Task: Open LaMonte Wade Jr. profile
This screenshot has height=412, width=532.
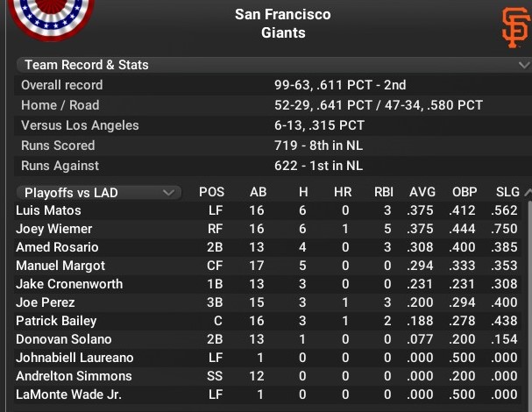Action: tap(68, 394)
